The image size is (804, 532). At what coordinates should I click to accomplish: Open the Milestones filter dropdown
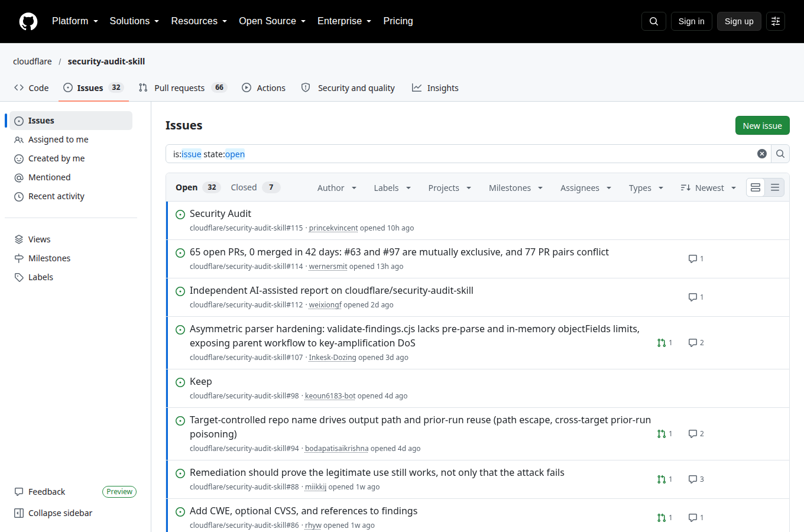(x=516, y=188)
